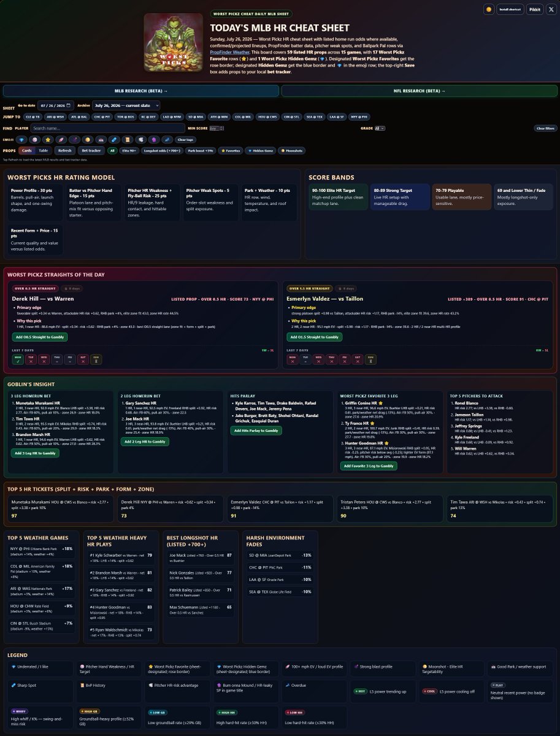Image resolution: width=560 pixels, height=736 pixels.
Task: Click the Pikkit button
Action: point(535,10)
